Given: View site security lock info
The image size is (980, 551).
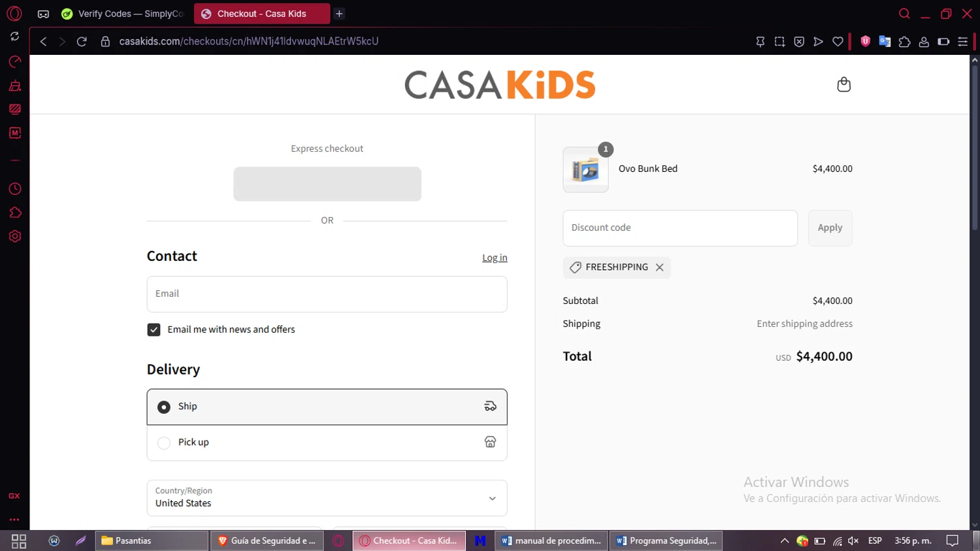Looking at the screenshot, I should (105, 41).
